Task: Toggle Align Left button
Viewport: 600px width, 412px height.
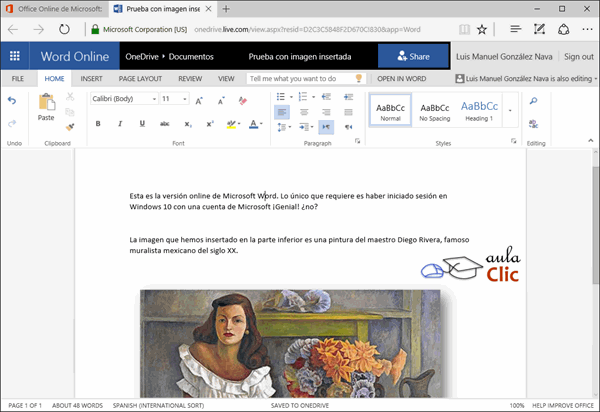Action: 282,112
